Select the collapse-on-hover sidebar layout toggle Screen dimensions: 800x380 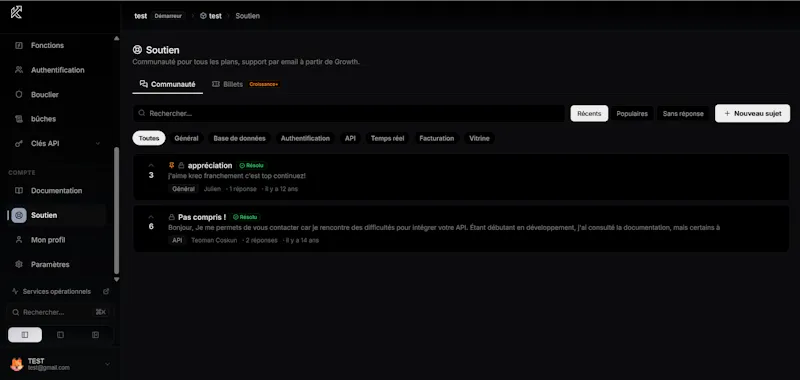click(95, 335)
